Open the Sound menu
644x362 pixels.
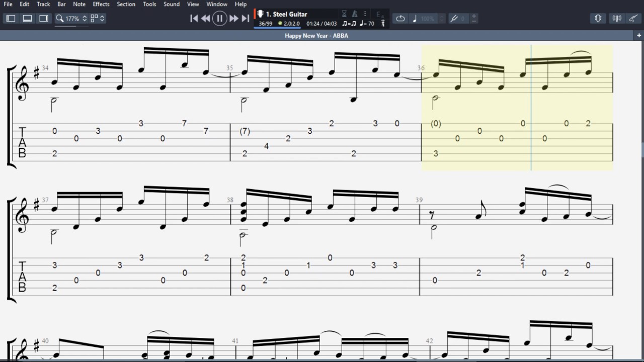[172, 4]
